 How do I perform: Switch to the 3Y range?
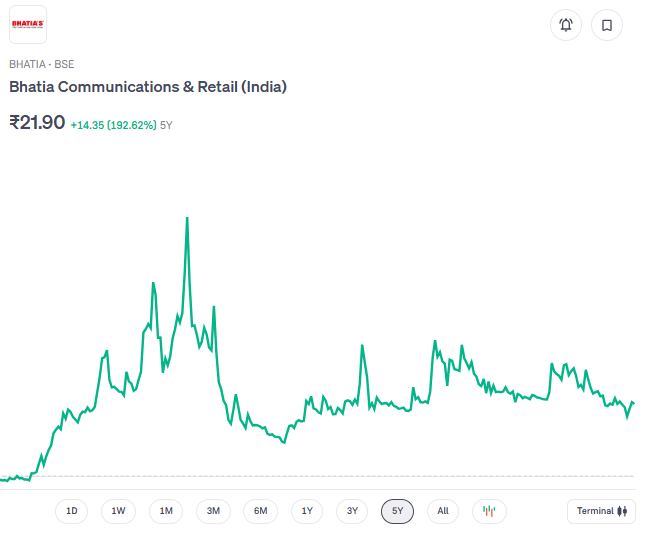pyautogui.click(x=352, y=511)
